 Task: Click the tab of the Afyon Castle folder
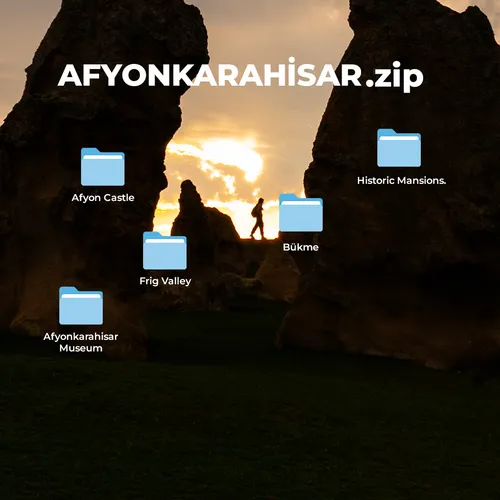coord(90,151)
